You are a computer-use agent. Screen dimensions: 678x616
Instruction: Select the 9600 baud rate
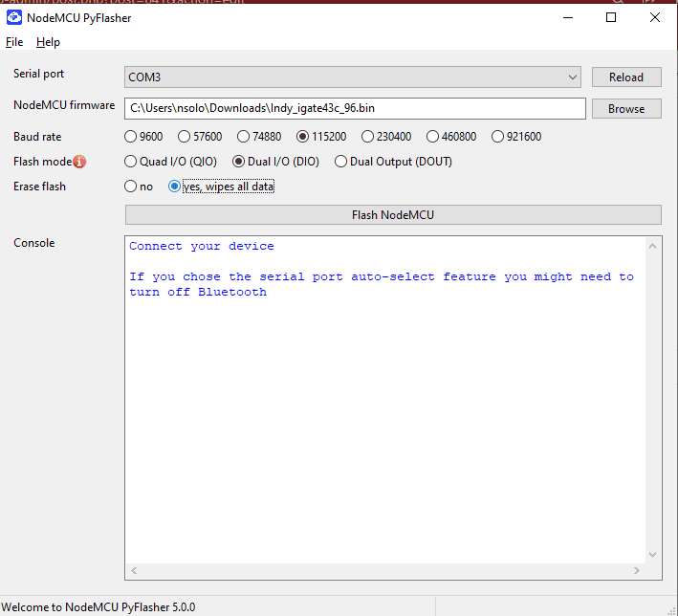coord(131,137)
